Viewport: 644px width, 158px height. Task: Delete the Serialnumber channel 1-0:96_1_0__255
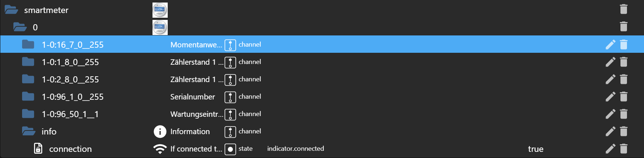click(623, 97)
